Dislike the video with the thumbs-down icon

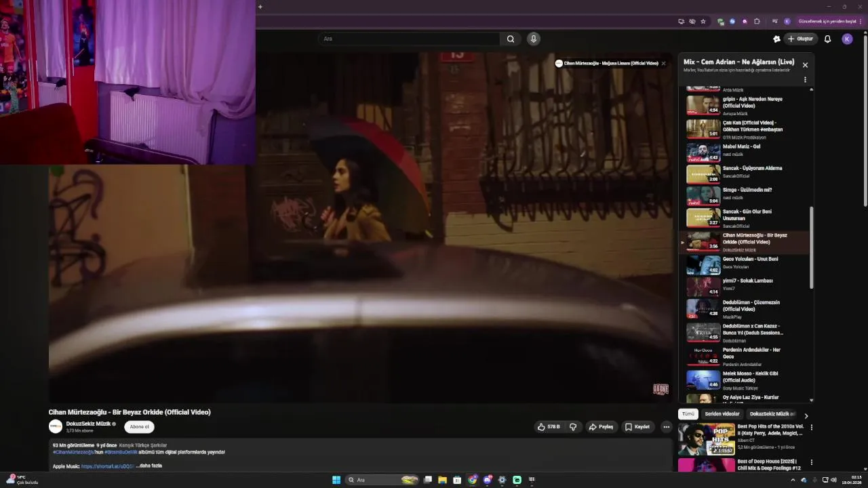(573, 427)
